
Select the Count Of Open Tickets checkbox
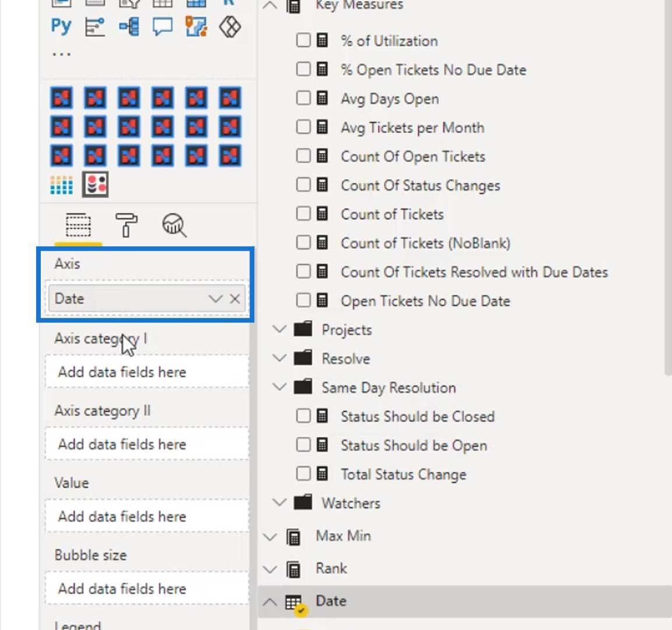coord(303,156)
